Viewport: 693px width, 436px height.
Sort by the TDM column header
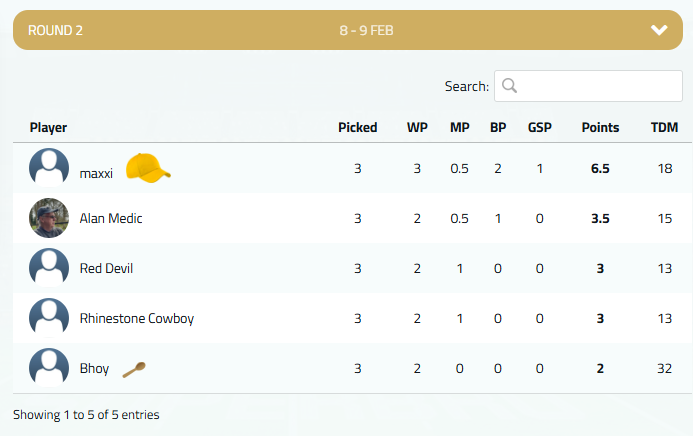(664, 128)
